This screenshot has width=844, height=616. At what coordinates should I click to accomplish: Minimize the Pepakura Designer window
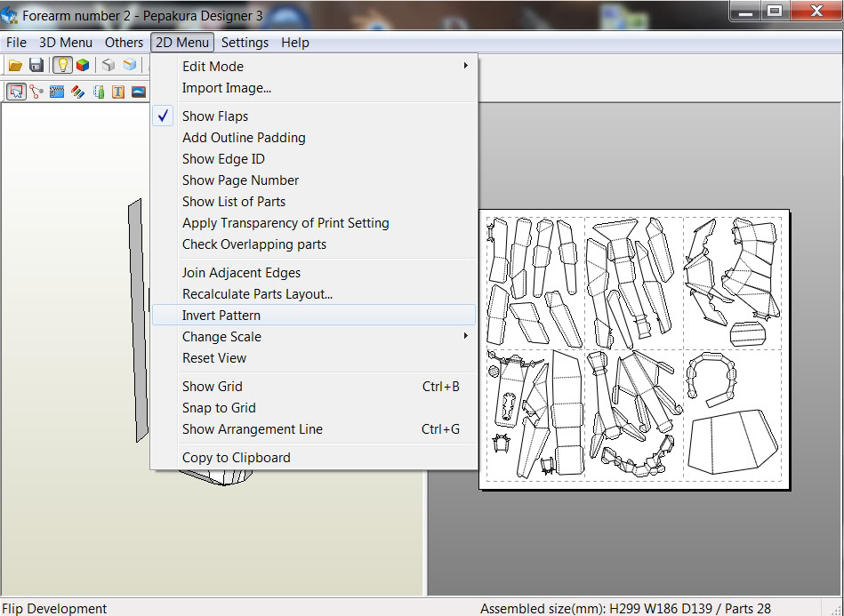pyautogui.click(x=746, y=11)
